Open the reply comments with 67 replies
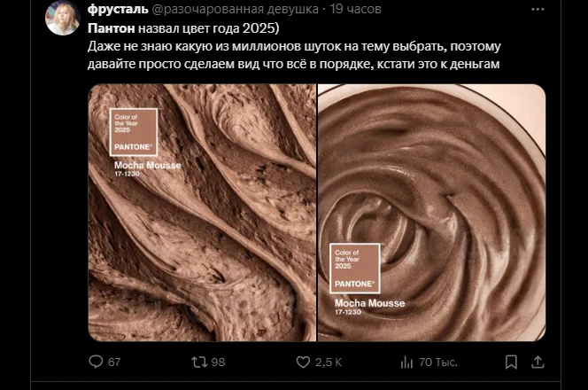Screen dimensions: 588x390 (96, 362)
